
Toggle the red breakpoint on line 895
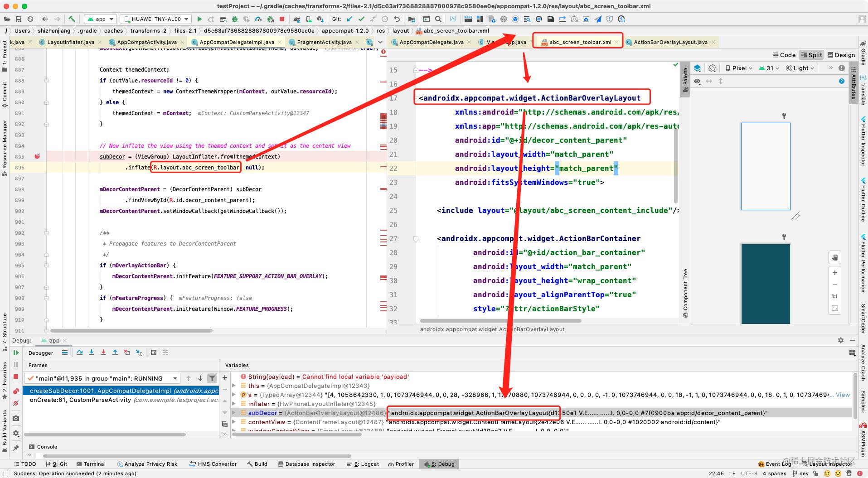37,156
